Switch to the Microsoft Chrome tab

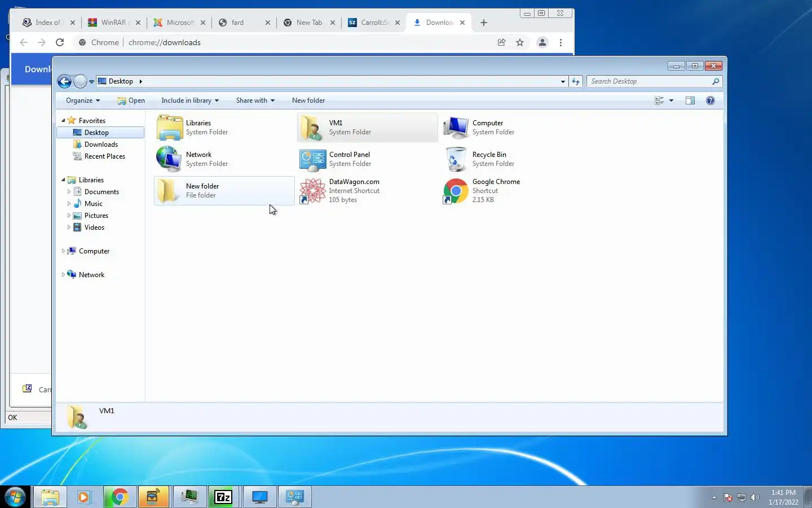pyautogui.click(x=180, y=23)
